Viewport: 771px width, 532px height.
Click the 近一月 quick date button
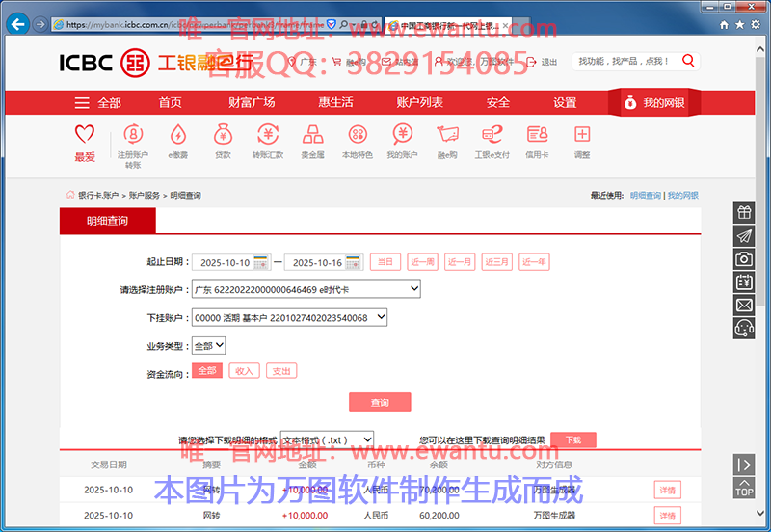coord(460,262)
